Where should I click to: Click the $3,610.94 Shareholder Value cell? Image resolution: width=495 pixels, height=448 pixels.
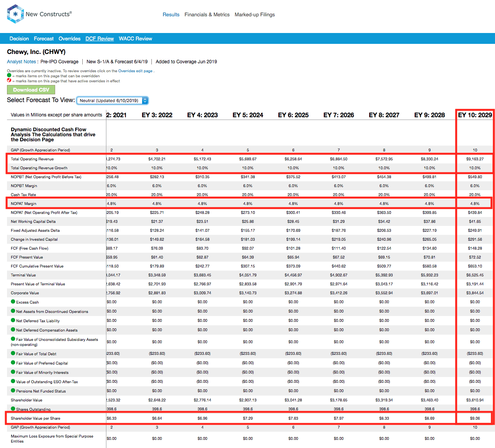[x=475, y=400]
